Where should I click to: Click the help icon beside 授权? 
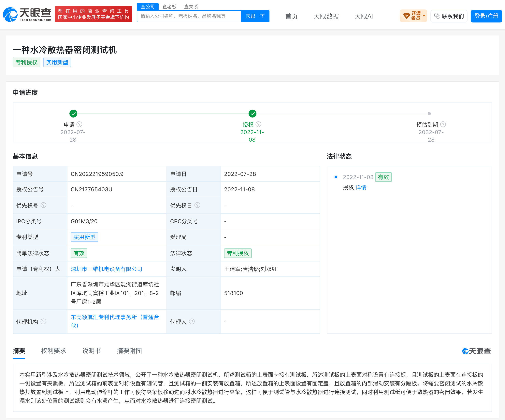tap(258, 125)
